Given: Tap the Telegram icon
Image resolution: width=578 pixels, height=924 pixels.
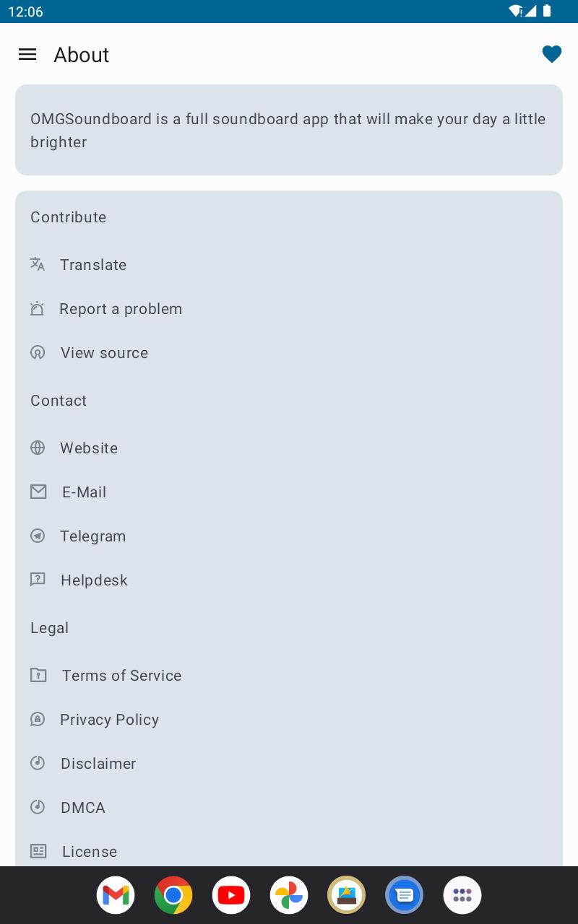Looking at the screenshot, I should tap(38, 536).
